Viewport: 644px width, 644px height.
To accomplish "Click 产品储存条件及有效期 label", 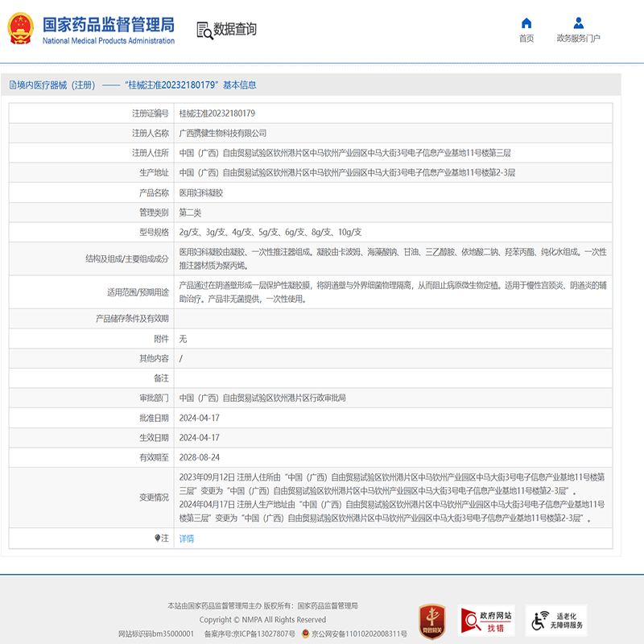I will [x=132, y=318].
